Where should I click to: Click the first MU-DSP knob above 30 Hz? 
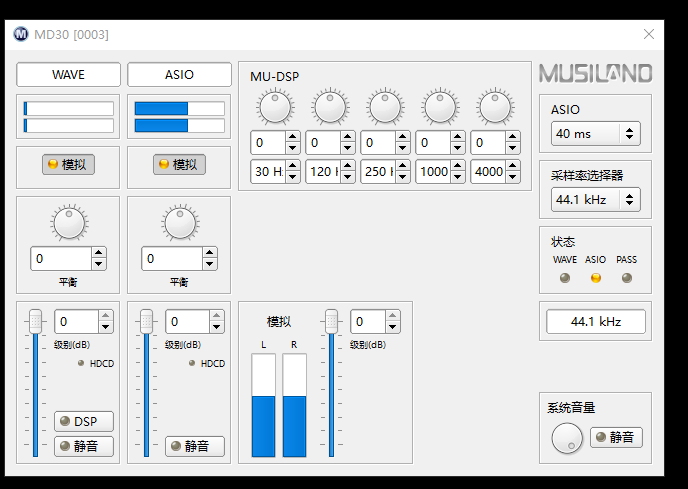274,105
